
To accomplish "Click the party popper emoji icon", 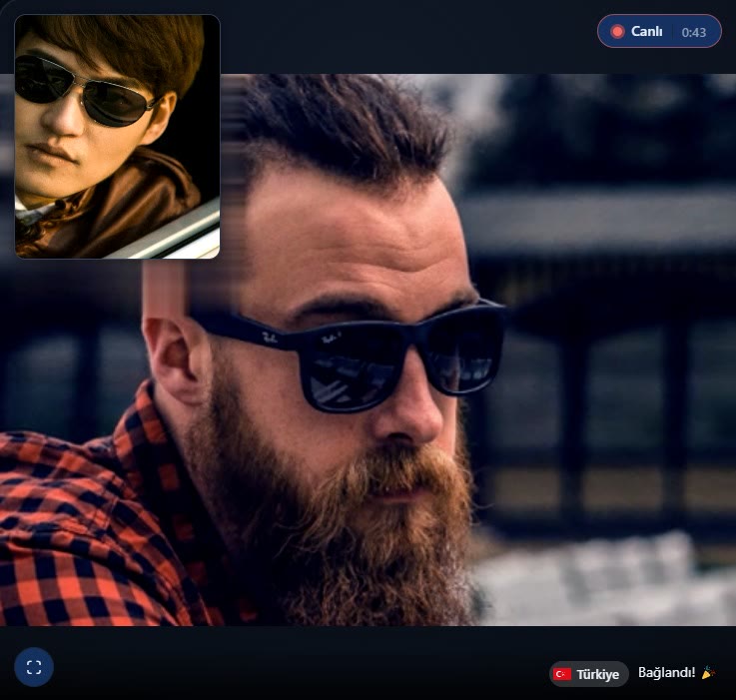I will click(708, 673).
